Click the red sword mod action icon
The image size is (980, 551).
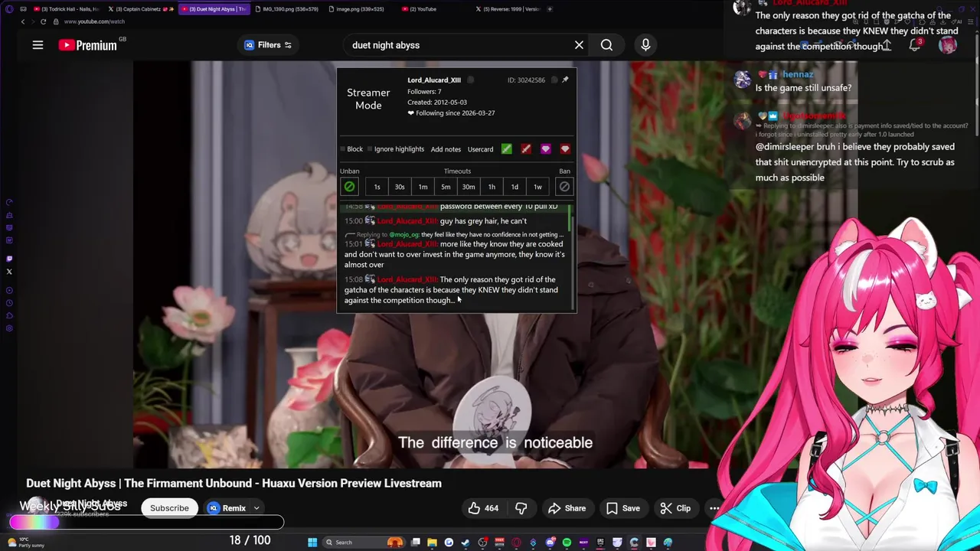526,149
